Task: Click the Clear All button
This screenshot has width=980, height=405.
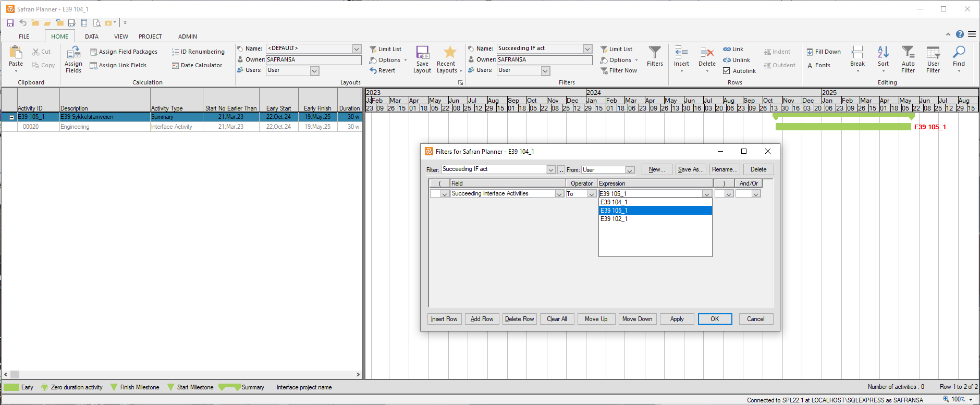Action: pos(557,319)
